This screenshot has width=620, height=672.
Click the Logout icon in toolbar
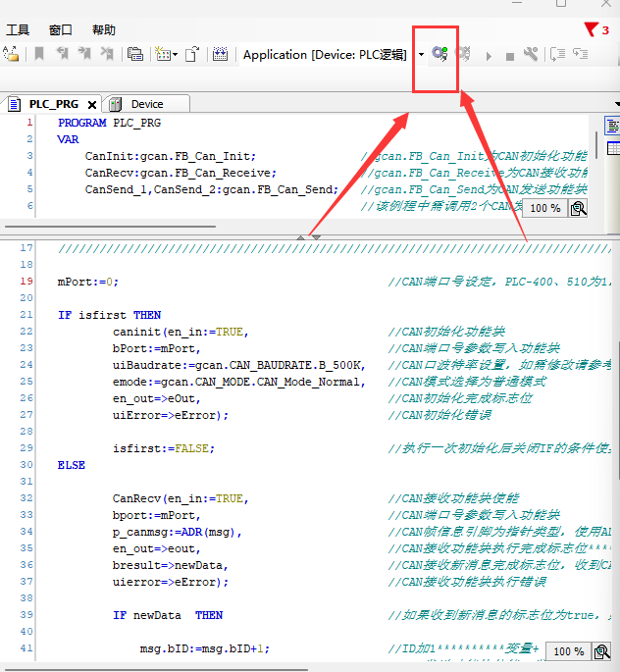pos(463,55)
